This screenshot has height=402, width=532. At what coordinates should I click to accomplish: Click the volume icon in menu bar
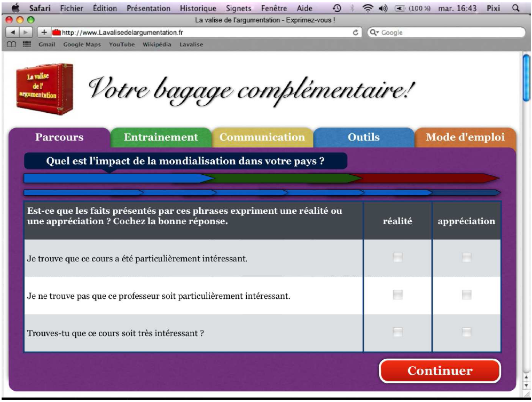coord(383,9)
